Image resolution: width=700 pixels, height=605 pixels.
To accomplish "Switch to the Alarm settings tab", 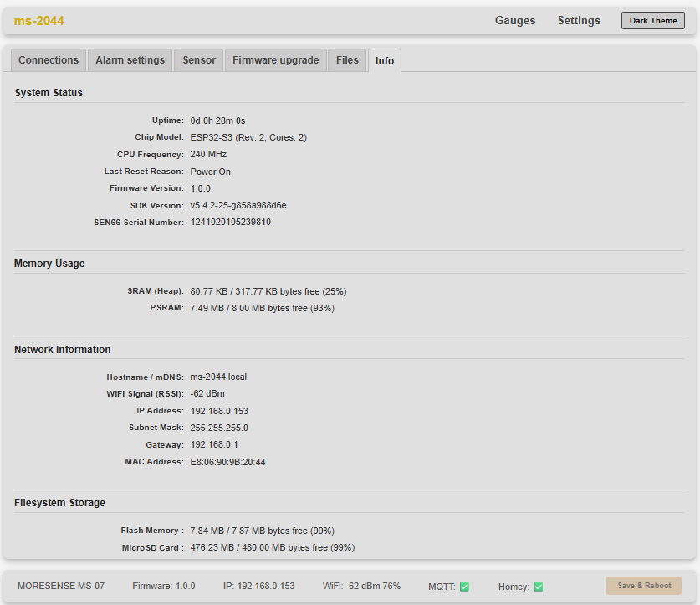I will [x=130, y=60].
